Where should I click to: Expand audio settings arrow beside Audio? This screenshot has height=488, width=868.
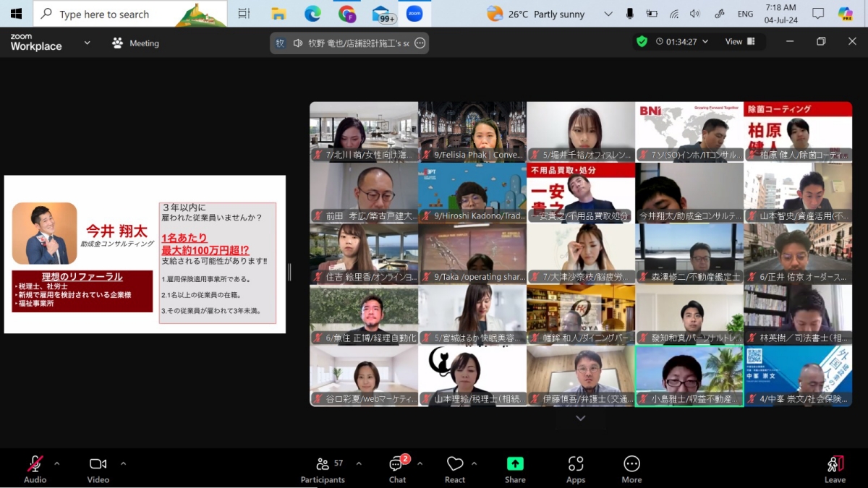coord(57,463)
